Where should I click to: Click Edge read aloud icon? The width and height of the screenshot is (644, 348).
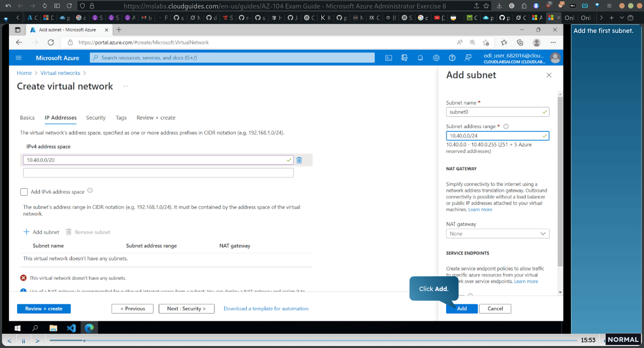460,42
